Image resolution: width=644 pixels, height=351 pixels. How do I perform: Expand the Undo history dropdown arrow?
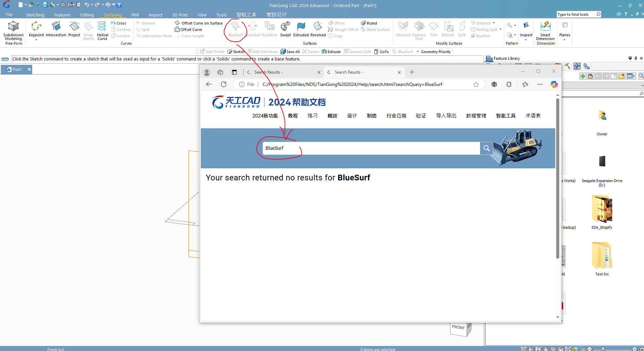tap(92, 5)
